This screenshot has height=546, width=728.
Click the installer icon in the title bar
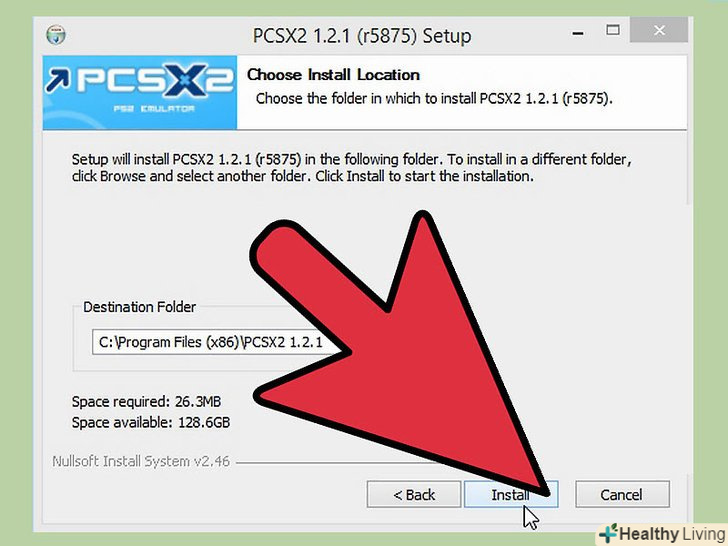coord(56,35)
